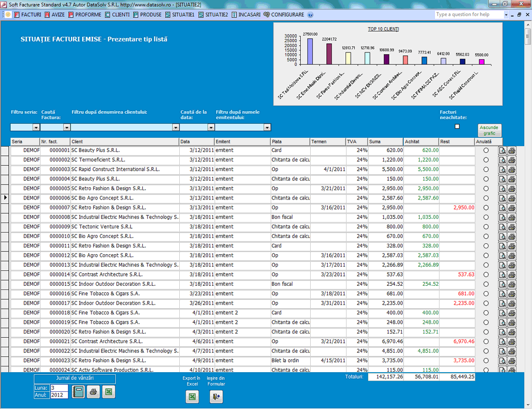
Task: Click the Type a question for help box
Action: point(469,15)
